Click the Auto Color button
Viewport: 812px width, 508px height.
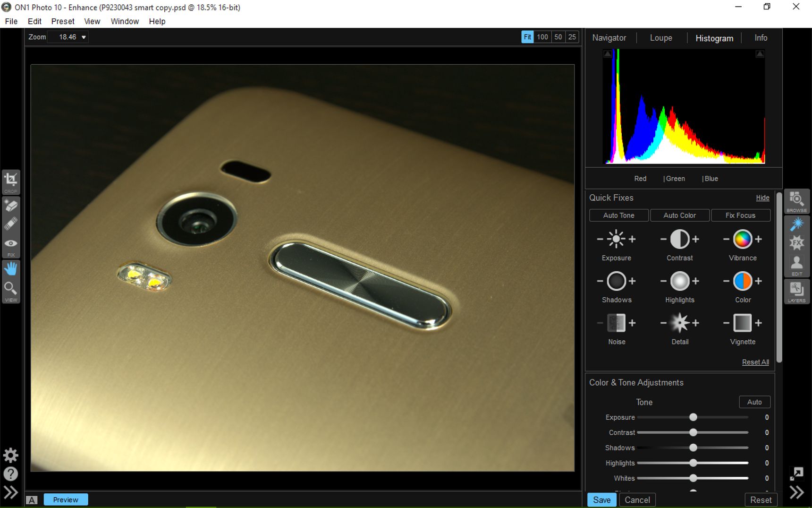(679, 215)
